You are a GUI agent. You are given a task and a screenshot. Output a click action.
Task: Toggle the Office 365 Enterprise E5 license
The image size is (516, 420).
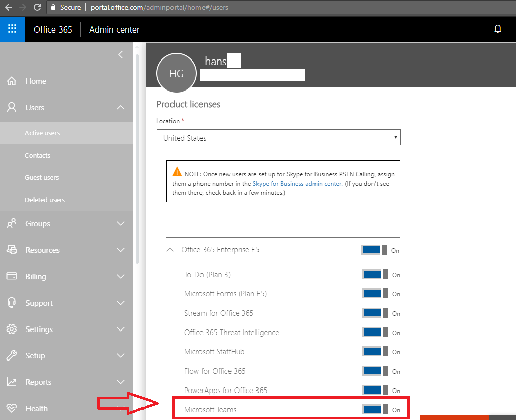(x=374, y=250)
